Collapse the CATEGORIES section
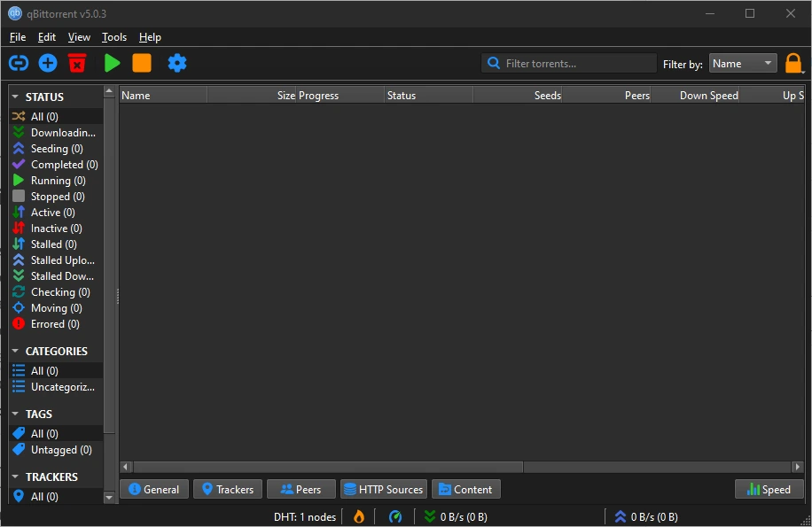Viewport: 812px width, 527px height. point(15,351)
